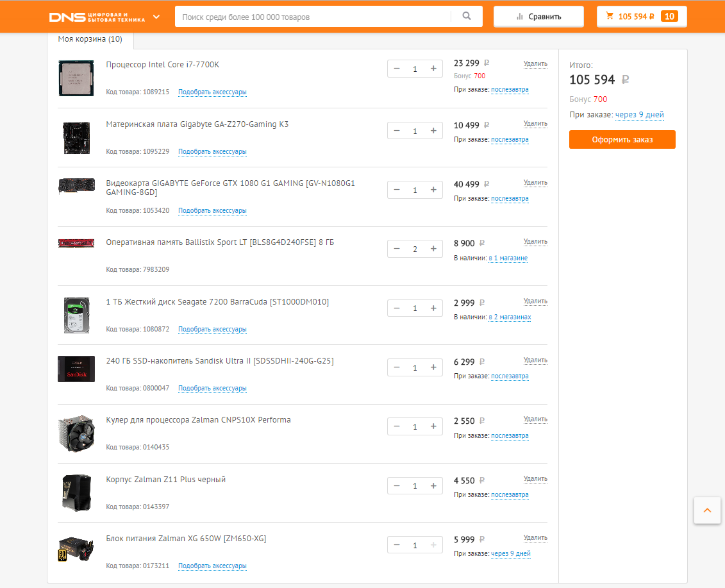The height and width of the screenshot is (588, 725).
Task: Click the search magnifier icon
Action: click(x=467, y=16)
